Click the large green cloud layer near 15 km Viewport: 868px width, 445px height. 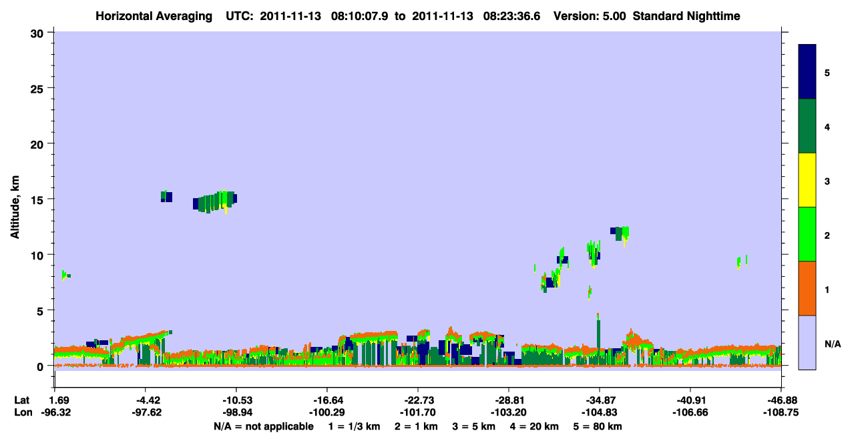pos(215,201)
